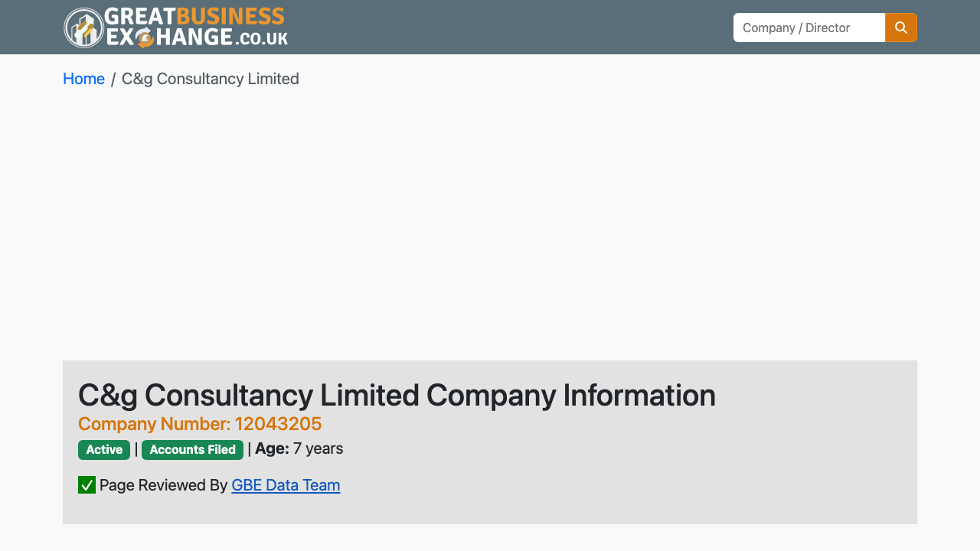
Task: Click the Company Number 12043205 text
Action: point(199,423)
